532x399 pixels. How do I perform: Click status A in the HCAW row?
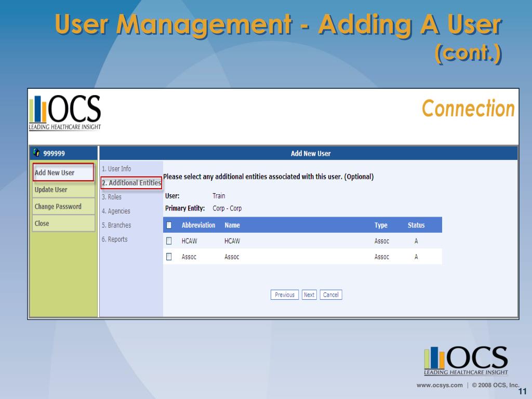[416, 241]
